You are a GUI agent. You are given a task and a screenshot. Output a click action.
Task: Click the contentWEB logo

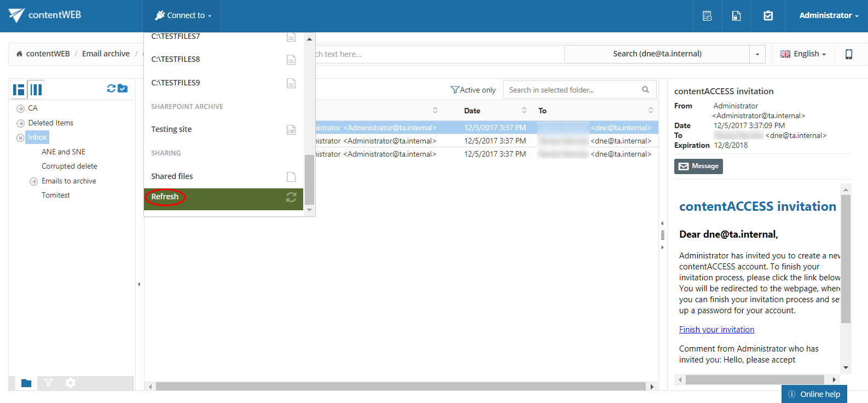coord(45,15)
